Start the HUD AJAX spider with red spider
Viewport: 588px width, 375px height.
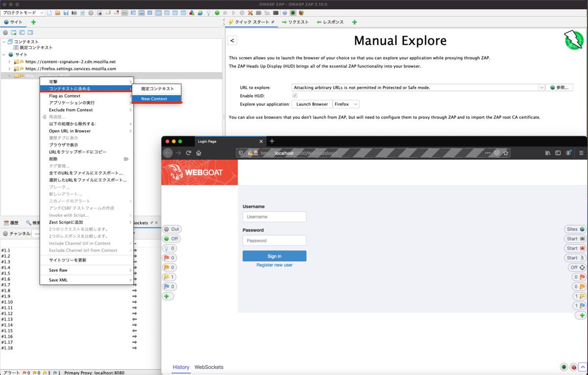[x=575, y=248]
